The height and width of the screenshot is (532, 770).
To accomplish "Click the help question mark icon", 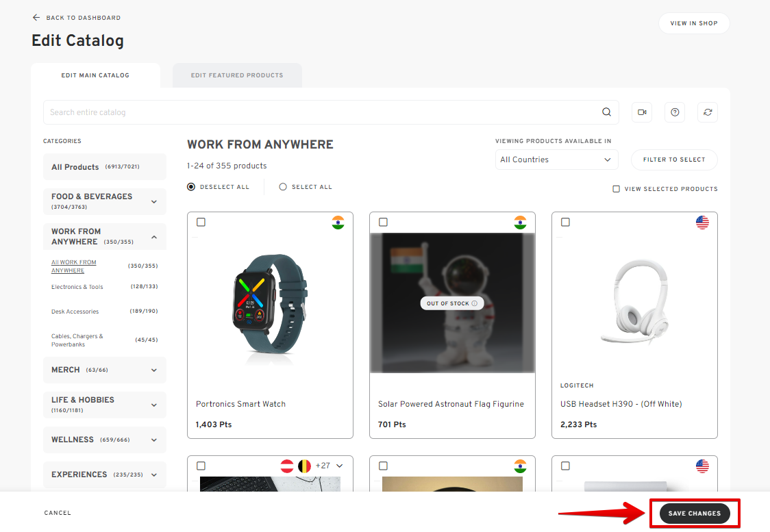I will [675, 112].
